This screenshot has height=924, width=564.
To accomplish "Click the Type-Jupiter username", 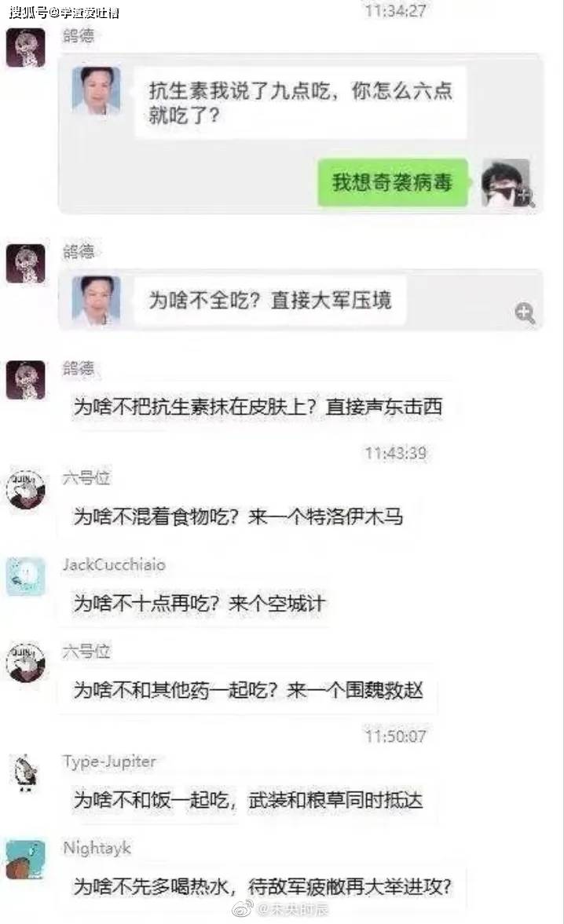I will (110, 761).
